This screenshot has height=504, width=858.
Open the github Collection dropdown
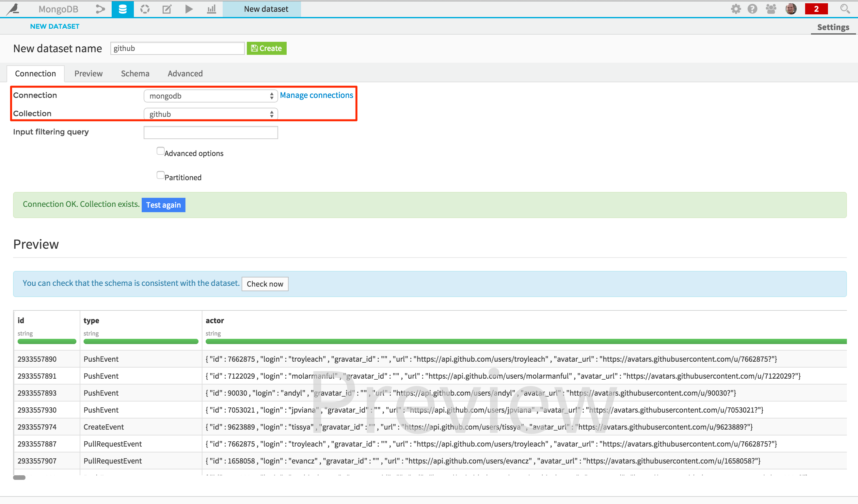coord(211,114)
